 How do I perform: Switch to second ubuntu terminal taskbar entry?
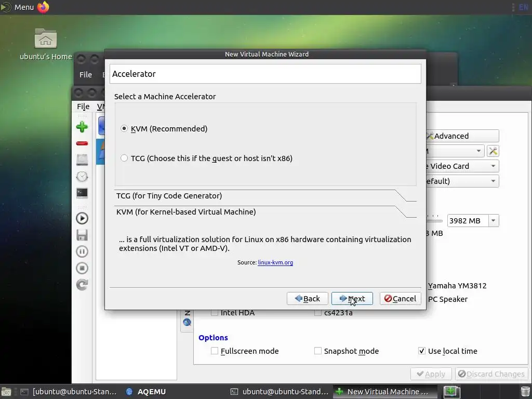pos(279,392)
